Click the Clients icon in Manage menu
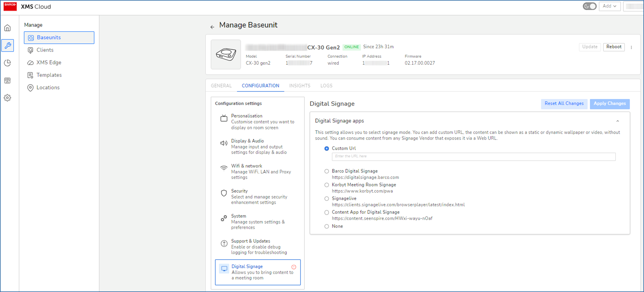Screen dimensions: 644x292 (30, 50)
